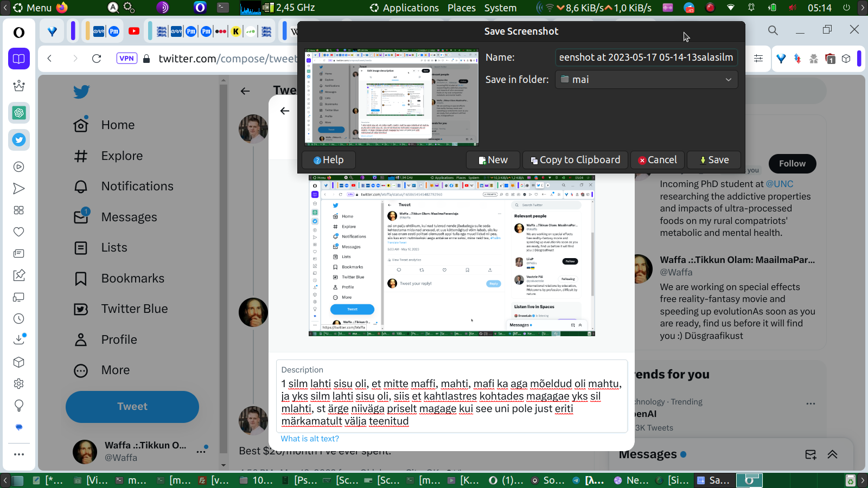The height and width of the screenshot is (488, 868).
Task: Toggle the Opera VPN badge
Action: pyautogui.click(x=126, y=59)
